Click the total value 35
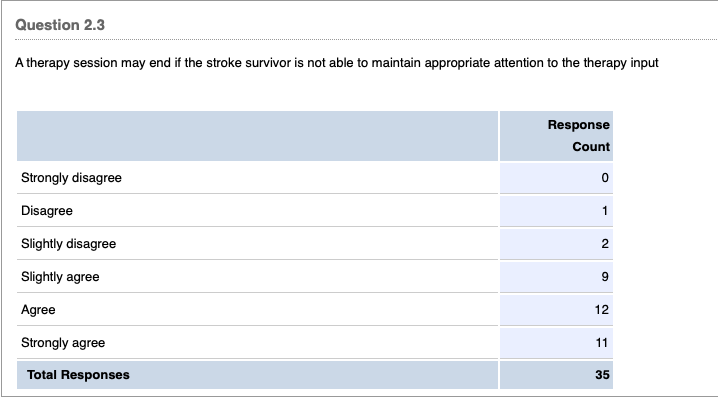Screen dimensions: 718x399 pos(602,375)
